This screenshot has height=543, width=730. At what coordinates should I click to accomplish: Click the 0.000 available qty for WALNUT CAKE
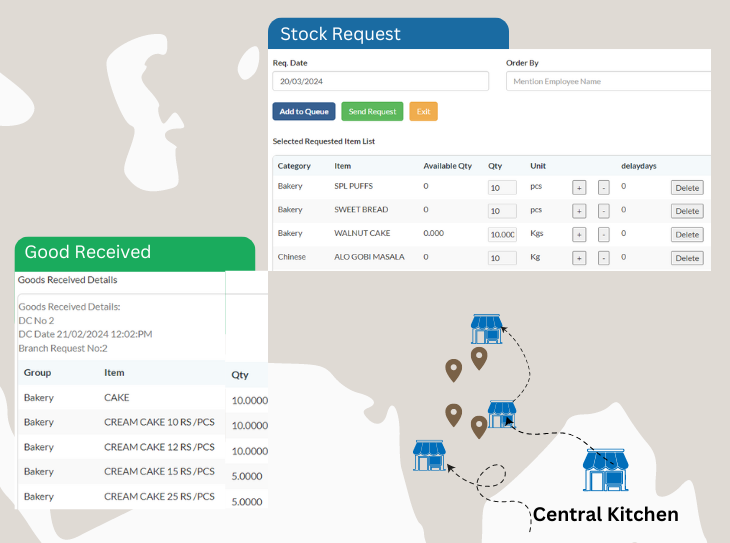point(433,233)
